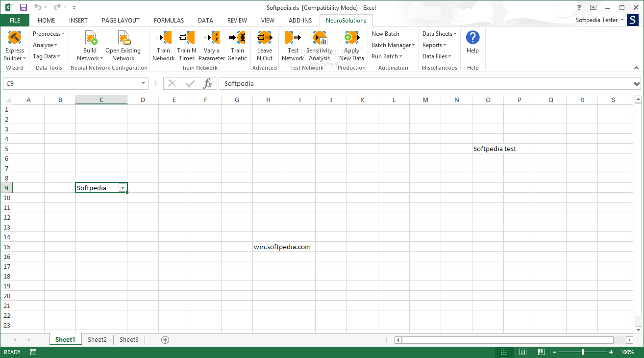Select the Sheet3 tab
The height and width of the screenshot is (358, 644).
[x=129, y=339]
